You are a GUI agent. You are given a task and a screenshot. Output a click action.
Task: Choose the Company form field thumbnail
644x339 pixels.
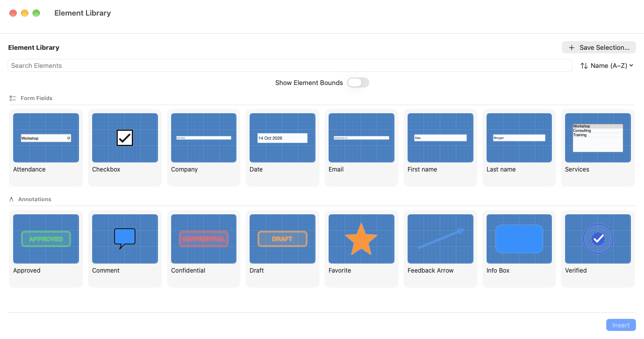204,138
